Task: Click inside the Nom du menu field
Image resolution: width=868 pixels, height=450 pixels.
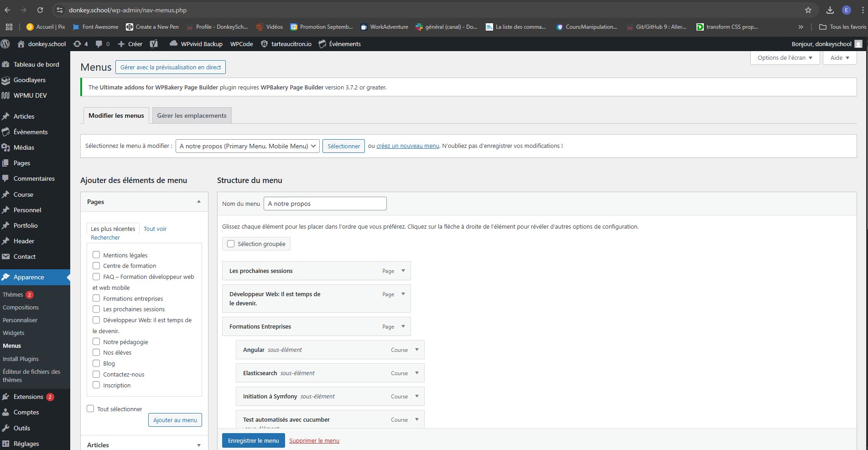Action: pos(325,203)
